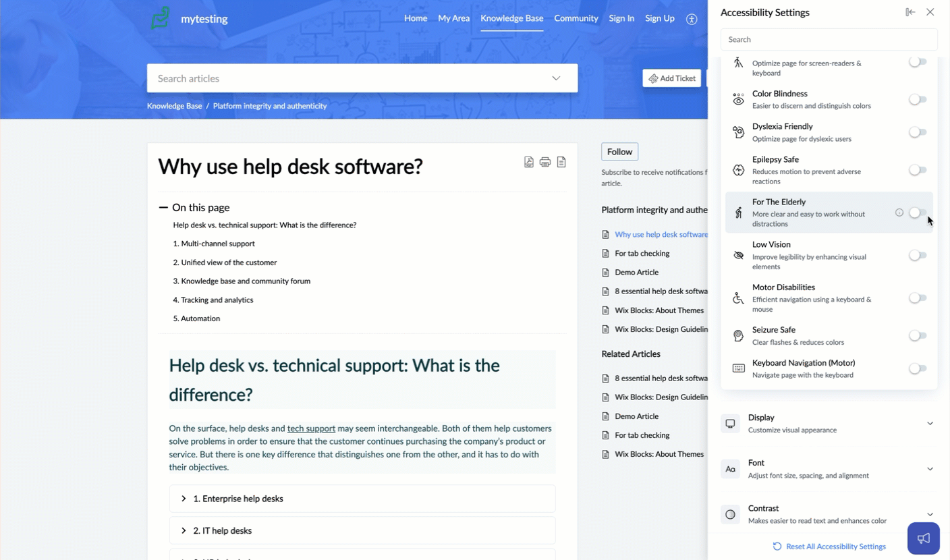Expand the '1. Enterprise help desks' section

pyautogui.click(x=362, y=499)
